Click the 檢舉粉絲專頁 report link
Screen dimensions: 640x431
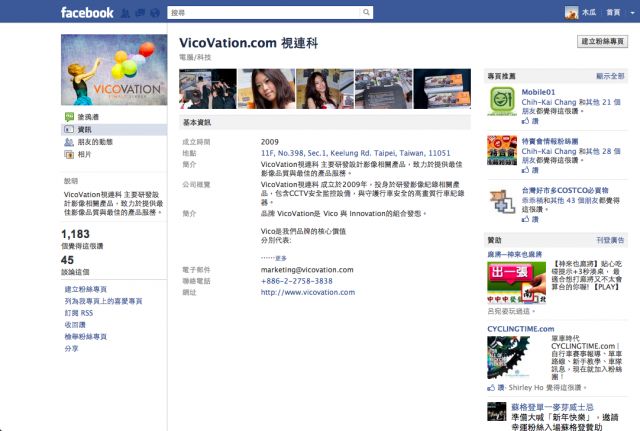(86, 337)
